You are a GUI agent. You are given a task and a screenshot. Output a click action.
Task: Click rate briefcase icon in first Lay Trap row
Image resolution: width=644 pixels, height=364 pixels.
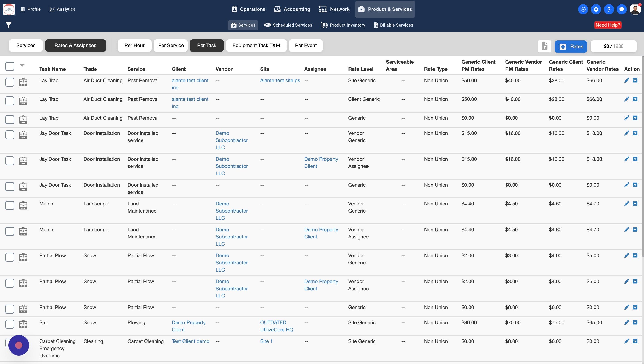[23, 82]
